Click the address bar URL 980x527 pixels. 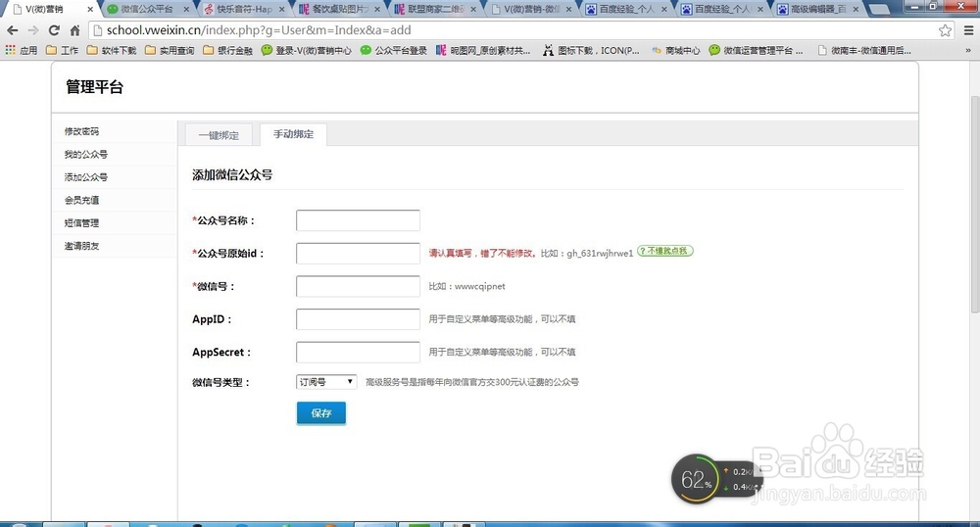click(259, 30)
